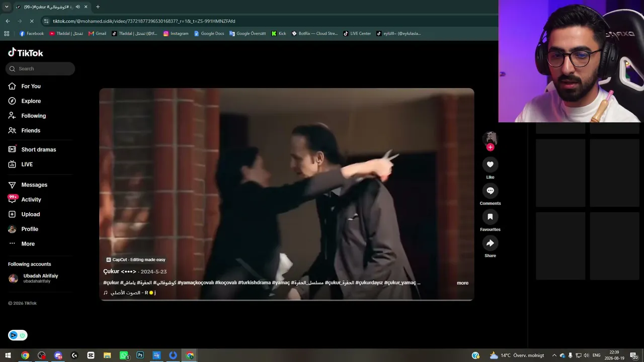Select the TikTok #çukur browser tab
The image size is (644, 362).
52,7
